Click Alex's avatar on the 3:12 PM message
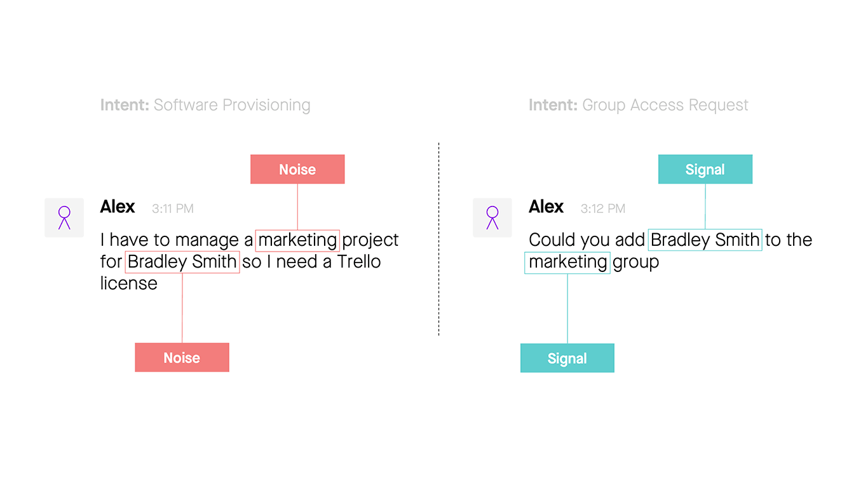Viewport: 868px width, 488px height. 492,218
